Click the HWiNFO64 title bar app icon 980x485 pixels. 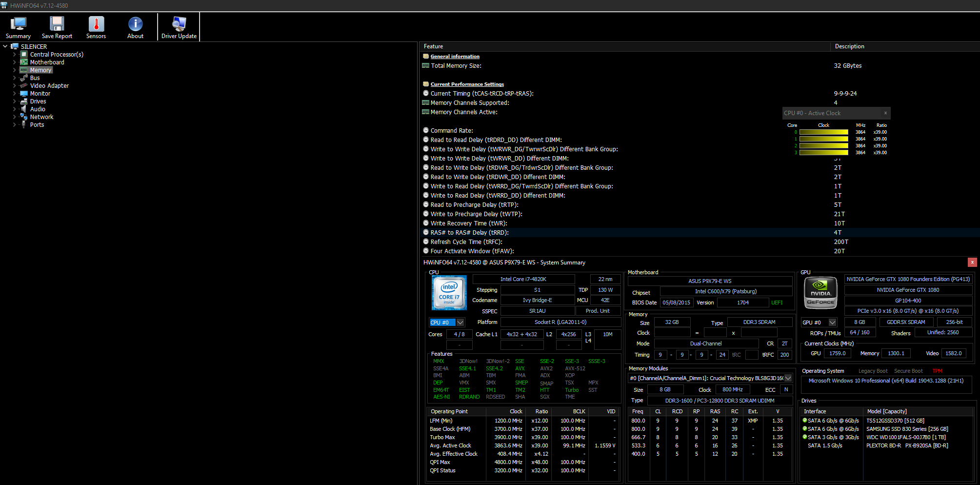pyautogui.click(x=4, y=5)
